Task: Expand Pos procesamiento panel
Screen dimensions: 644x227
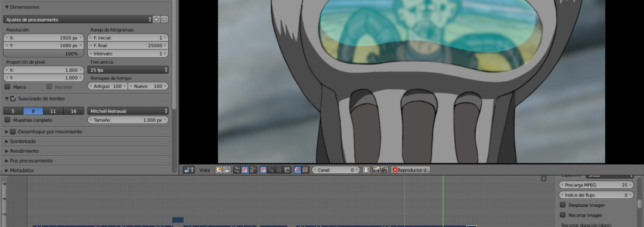Action: click(x=7, y=160)
